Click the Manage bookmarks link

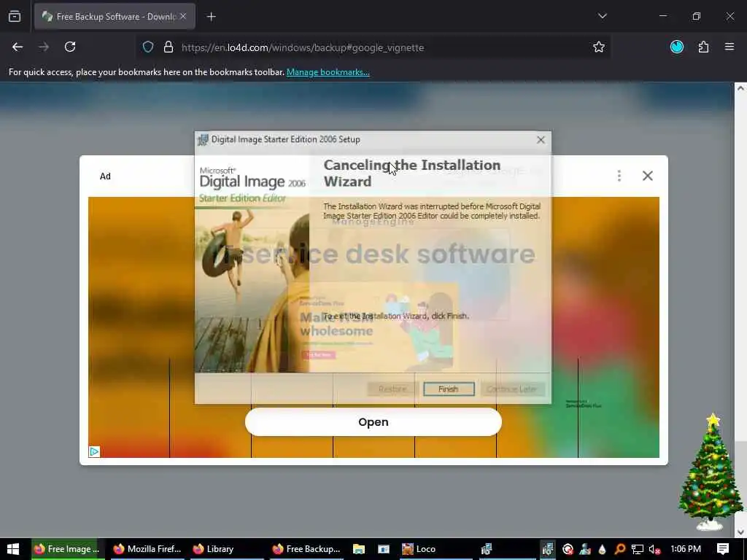pos(328,72)
